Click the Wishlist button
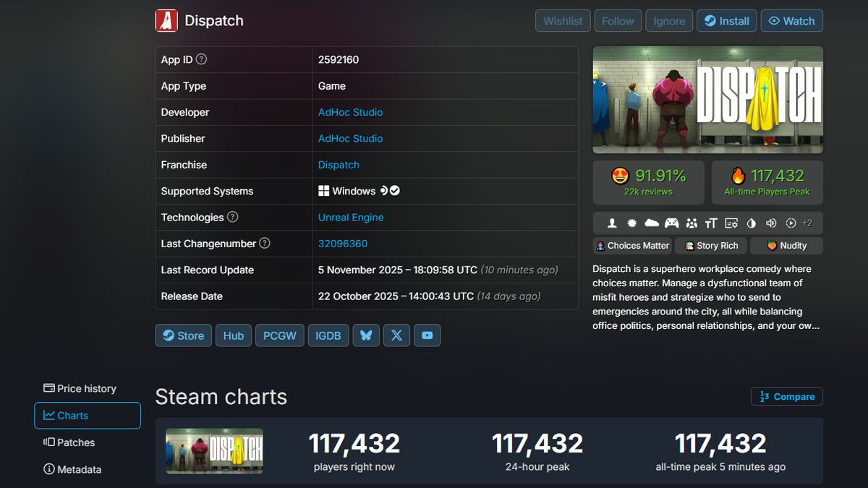Image resolution: width=868 pixels, height=488 pixels. (x=563, y=21)
